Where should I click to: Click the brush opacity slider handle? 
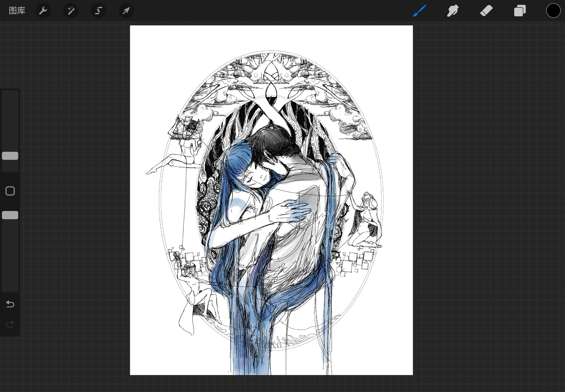pyautogui.click(x=10, y=215)
